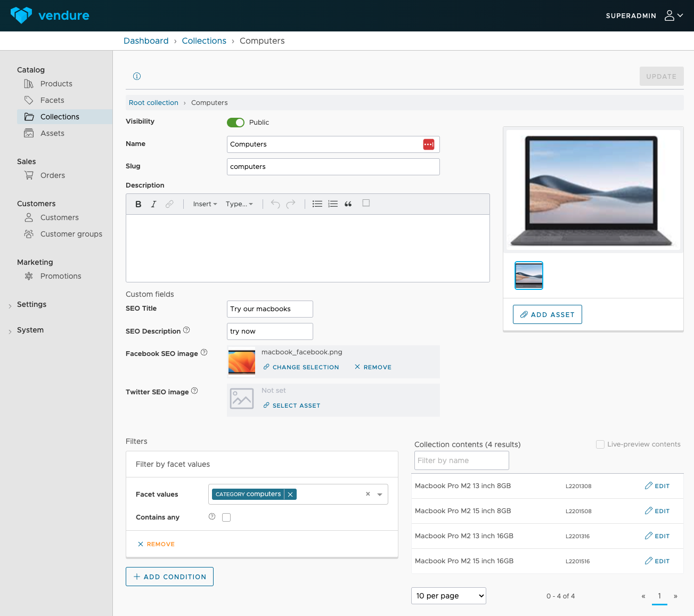
Task: Go to next page of results
Action: click(675, 596)
